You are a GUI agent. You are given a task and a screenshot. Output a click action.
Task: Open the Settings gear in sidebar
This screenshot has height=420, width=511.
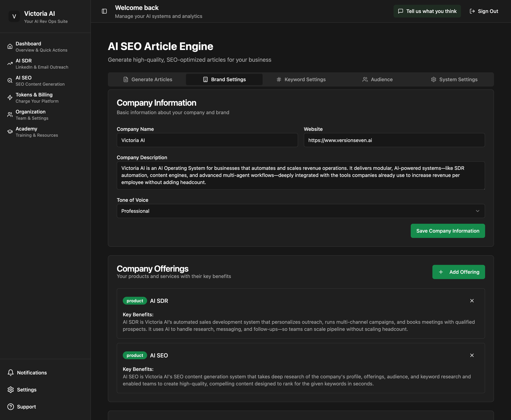click(11, 390)
